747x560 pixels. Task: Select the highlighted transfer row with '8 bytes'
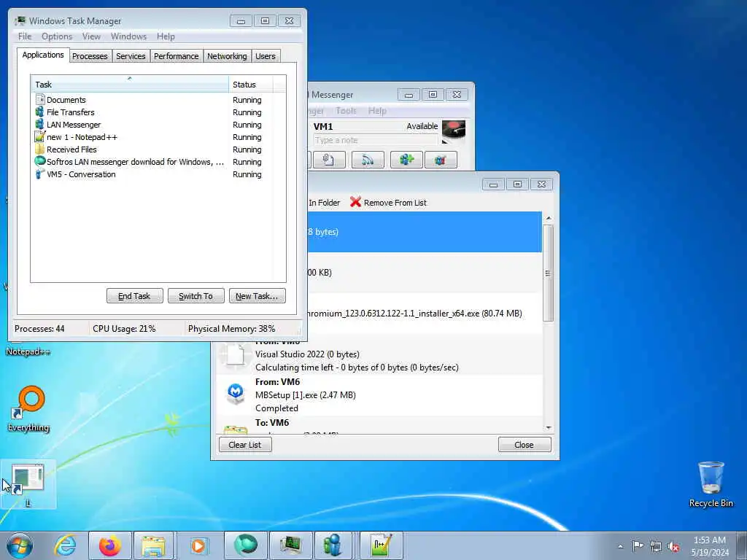tap(425, 232)
